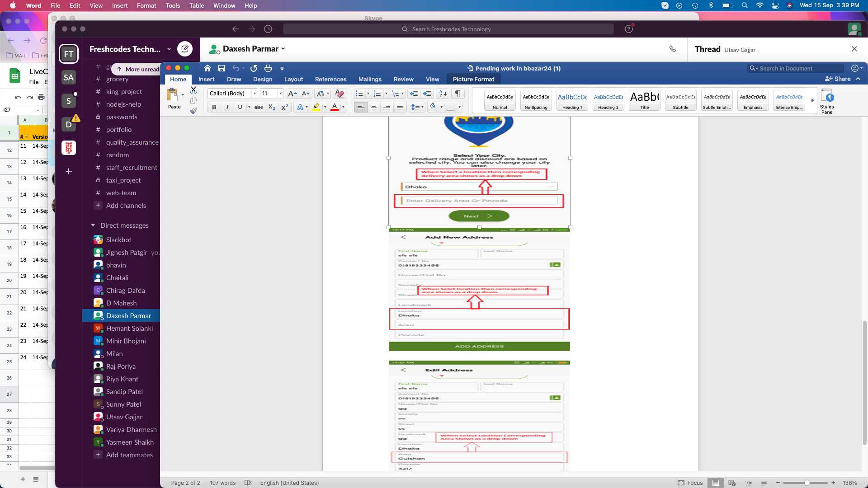This screenshot has width=868, height=488.
Task: Toggle show paragraph marks pilcrow
Action: click(458, 94)
